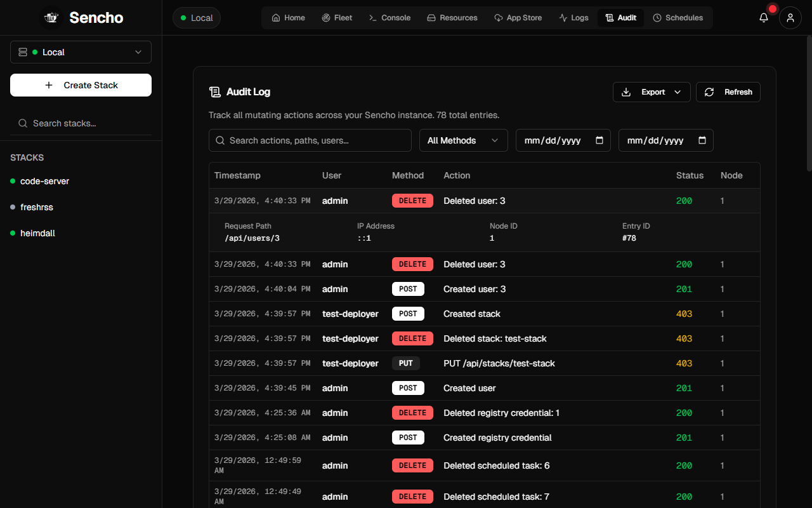
Task: Click the Entry ID #78 value
Action: pos(629,238)
